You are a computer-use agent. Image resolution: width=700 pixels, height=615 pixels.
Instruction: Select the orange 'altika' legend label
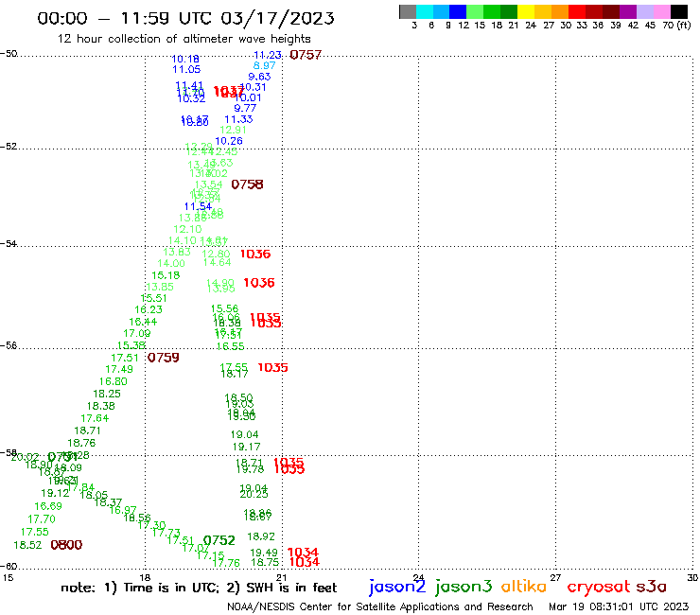[524, 587]
